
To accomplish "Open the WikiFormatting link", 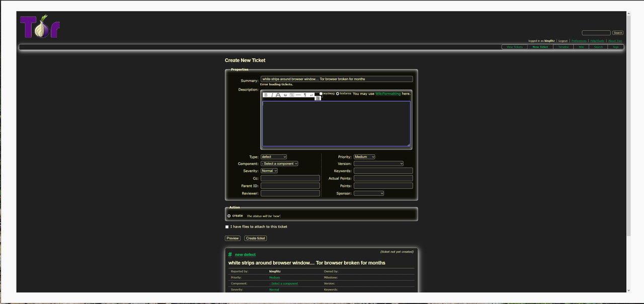I will (x=388, y=93).
